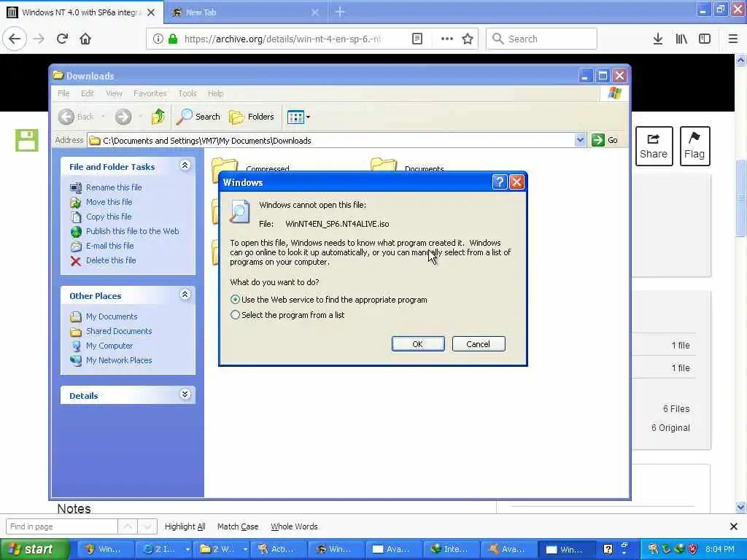Bookmark this page with star icon

pyautogui.click(x=468, y=39)
